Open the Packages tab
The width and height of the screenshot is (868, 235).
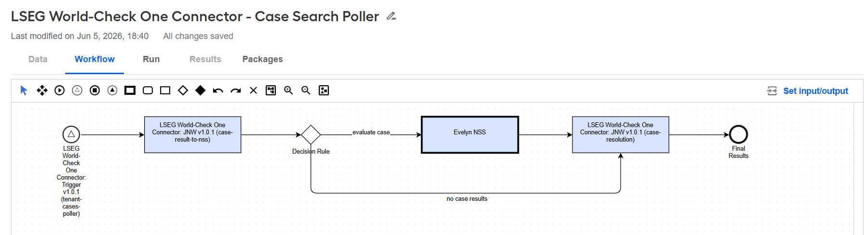point(262,59)
